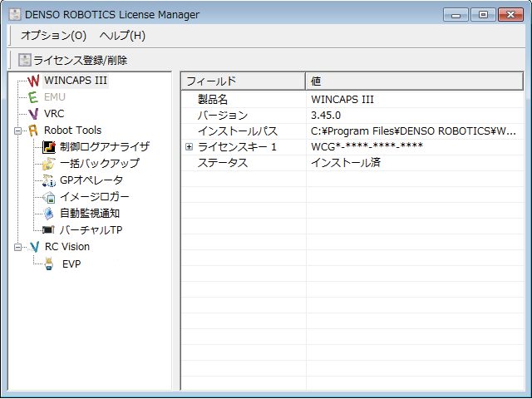Click the 製品名 field cell

pyautogui.click(x=244, y=100)
